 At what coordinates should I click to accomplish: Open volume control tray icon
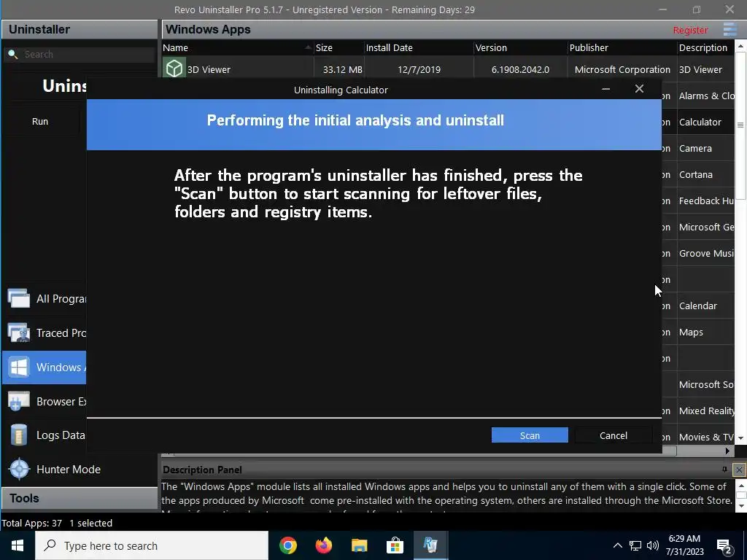coord(653,545)
